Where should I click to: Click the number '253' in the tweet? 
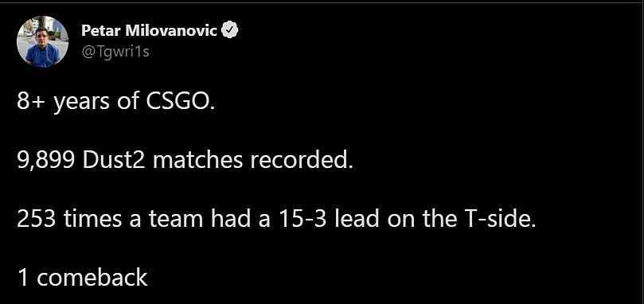pos(36,219)
